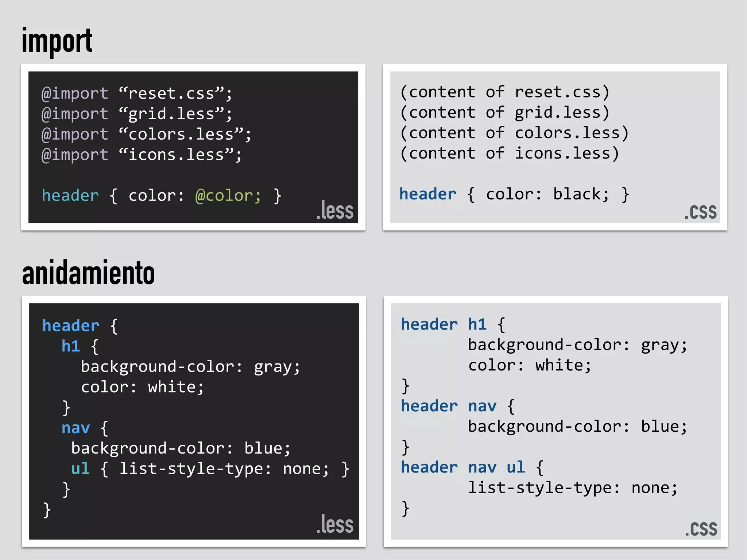Click the nested 'nav {' selector in the less panel
Screen dimensions: 747x560
tap(85, 428)
